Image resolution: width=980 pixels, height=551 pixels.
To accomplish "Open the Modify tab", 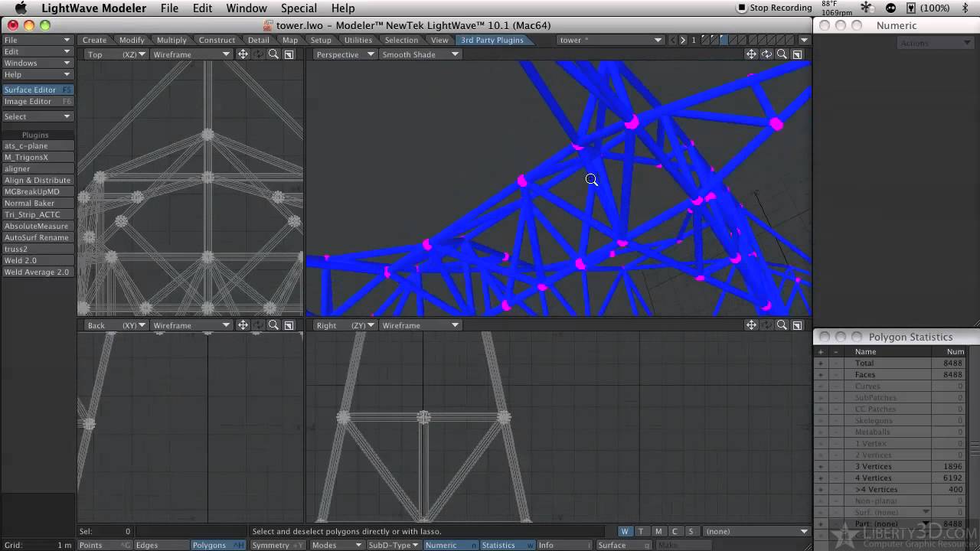I will [132, 40].
